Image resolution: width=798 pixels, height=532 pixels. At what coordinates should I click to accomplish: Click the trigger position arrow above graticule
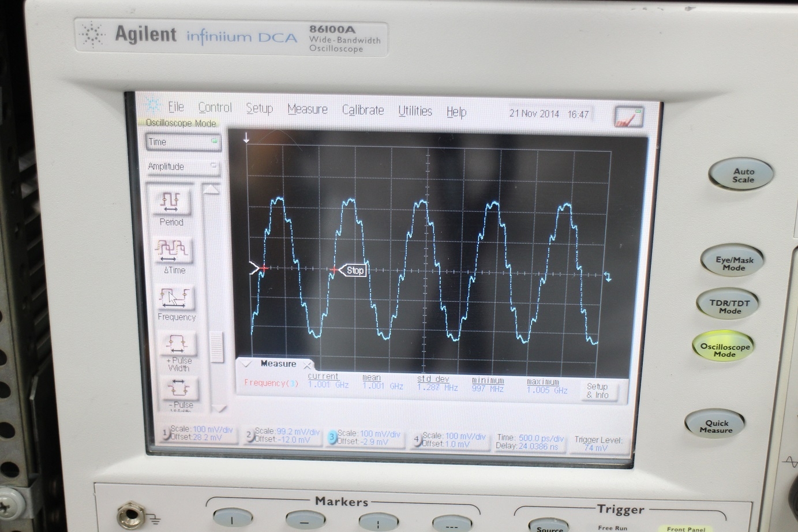coord(246,138)
